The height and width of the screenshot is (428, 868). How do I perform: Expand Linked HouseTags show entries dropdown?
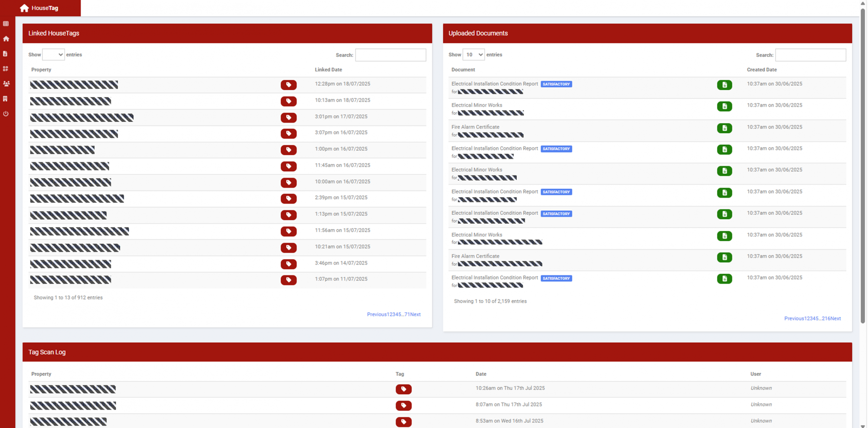[x=53, y=55]
